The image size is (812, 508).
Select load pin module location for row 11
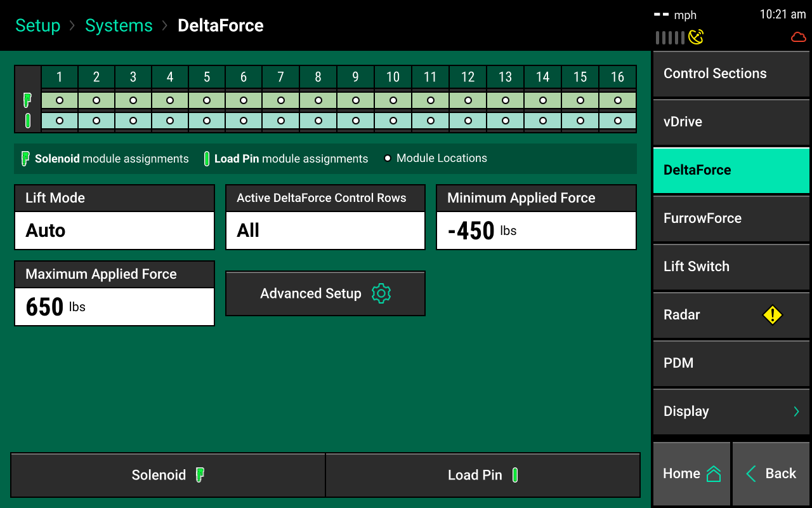point(430,121)
